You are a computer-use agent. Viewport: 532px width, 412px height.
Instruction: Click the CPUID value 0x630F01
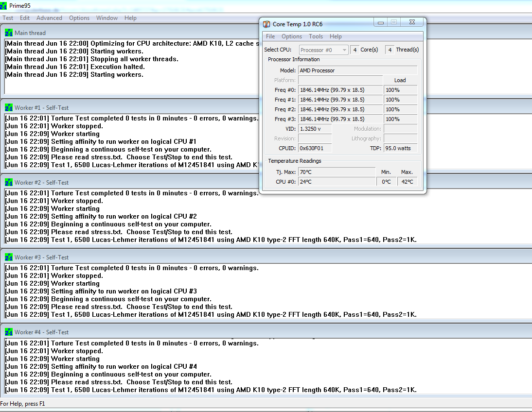coord(315,148)
